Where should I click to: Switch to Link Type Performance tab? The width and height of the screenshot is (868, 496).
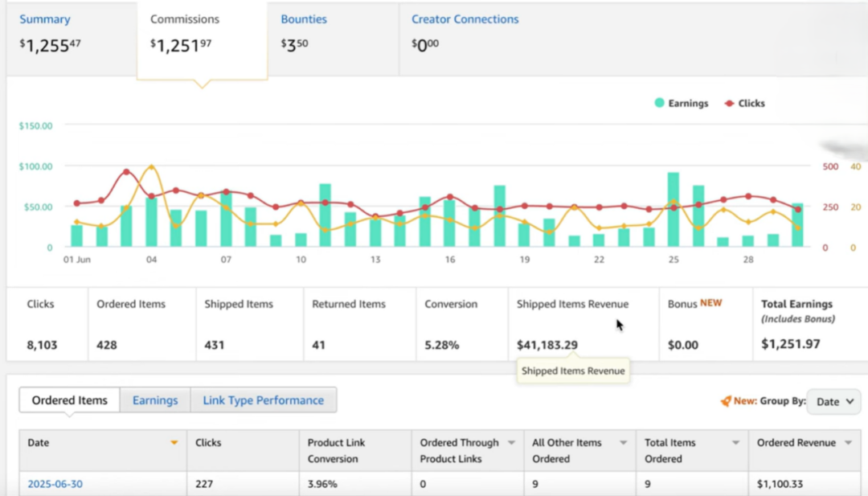click(x=263, y=400)
